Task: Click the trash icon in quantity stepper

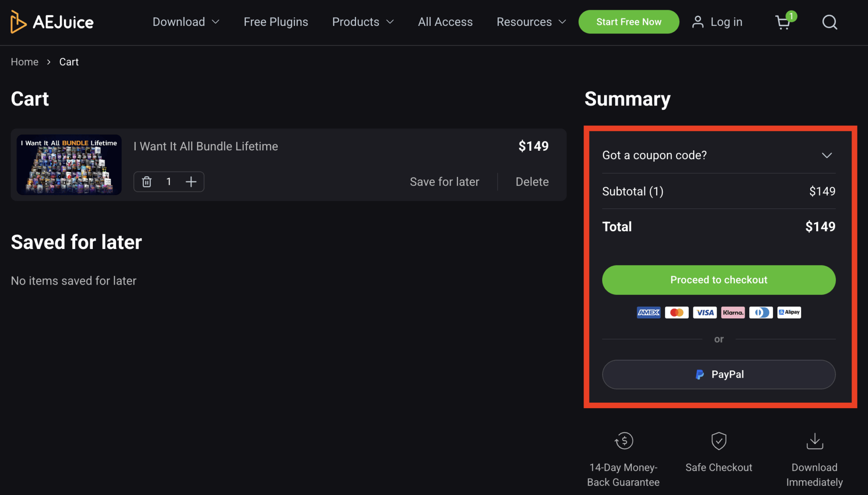Action: [x=147, y=182]
